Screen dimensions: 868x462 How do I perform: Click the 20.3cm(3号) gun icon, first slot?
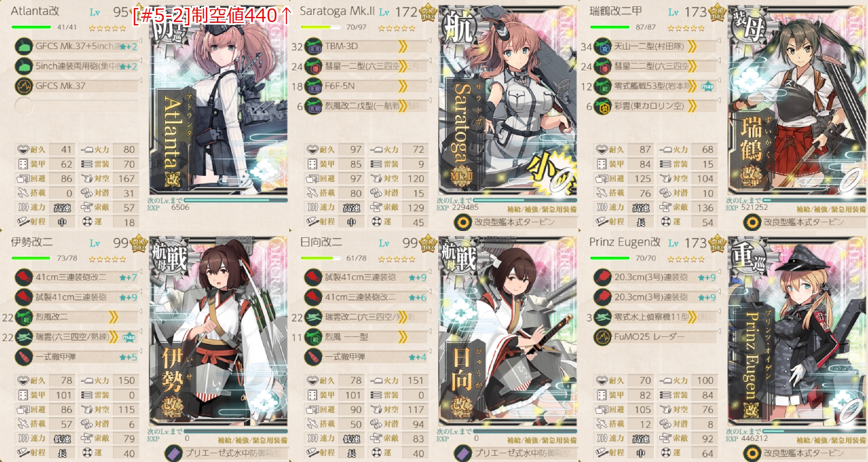coord(603,278)
